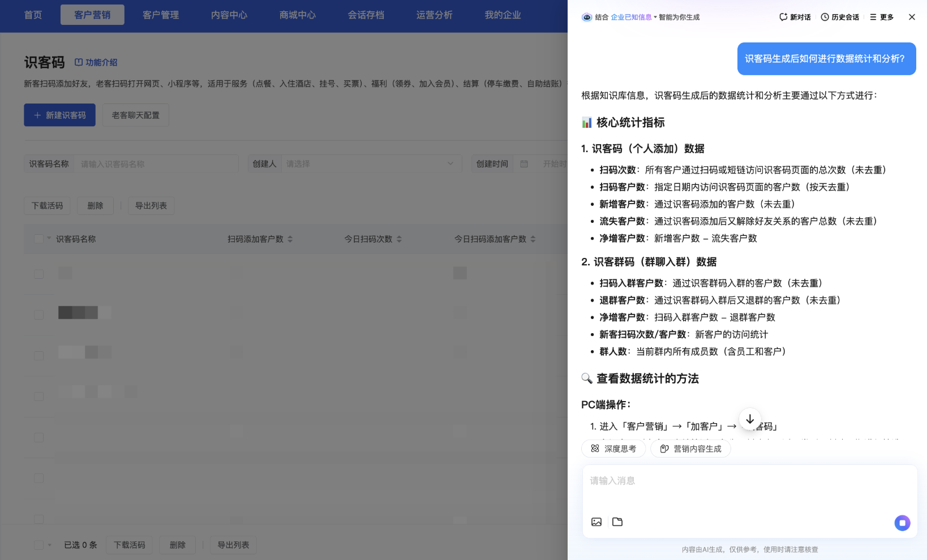The image size is (927, 560).
Task: Toggle the select-all checkbox in table header
Action: point(38,239)
